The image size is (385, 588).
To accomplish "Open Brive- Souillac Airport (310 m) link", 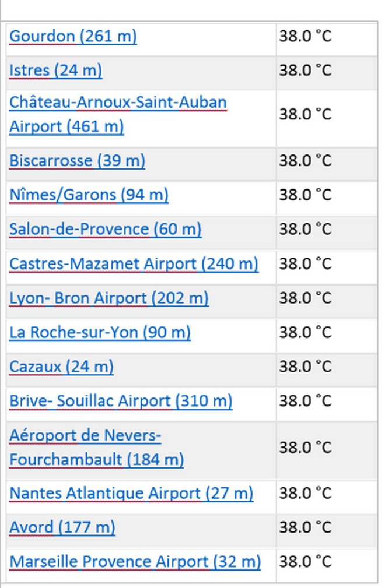I will pyautogui.click(x=121, y=401).
